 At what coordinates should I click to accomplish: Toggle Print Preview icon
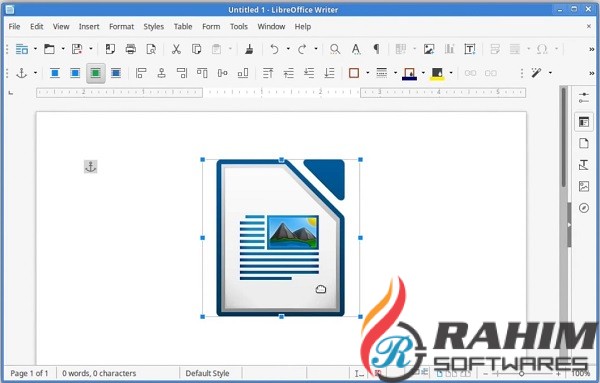pyautogui.click(x=151, y=49)
